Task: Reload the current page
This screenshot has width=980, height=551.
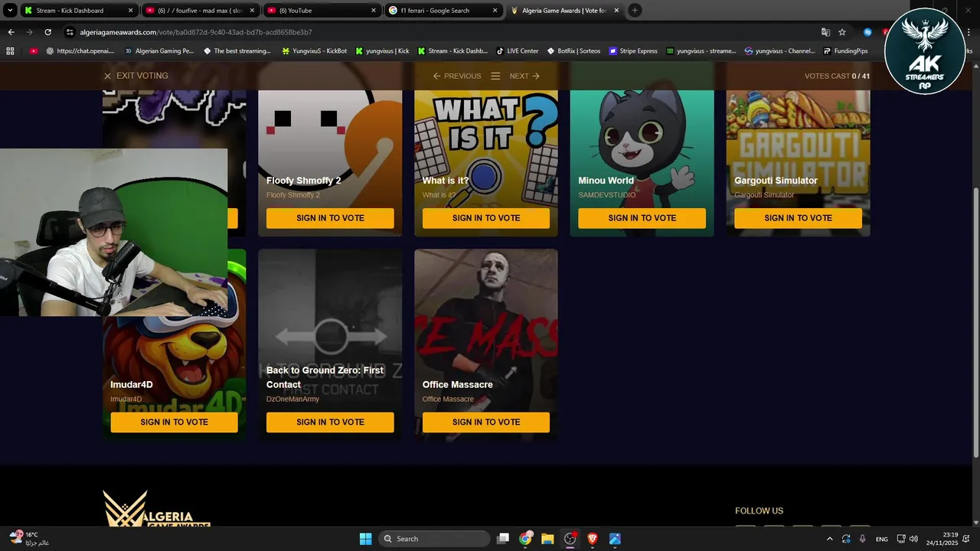Action: pos(47,32)
